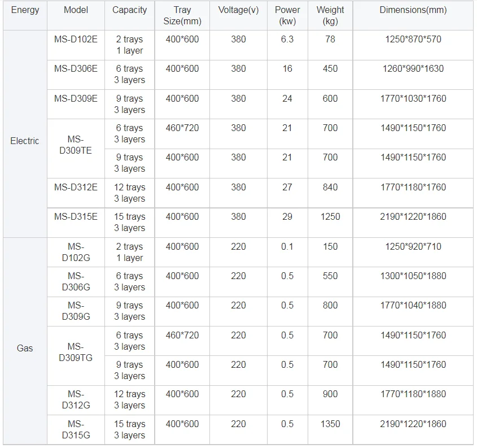Click the Capacity column header
This screenshot has height=448, width=477.
tap(129, 10)
